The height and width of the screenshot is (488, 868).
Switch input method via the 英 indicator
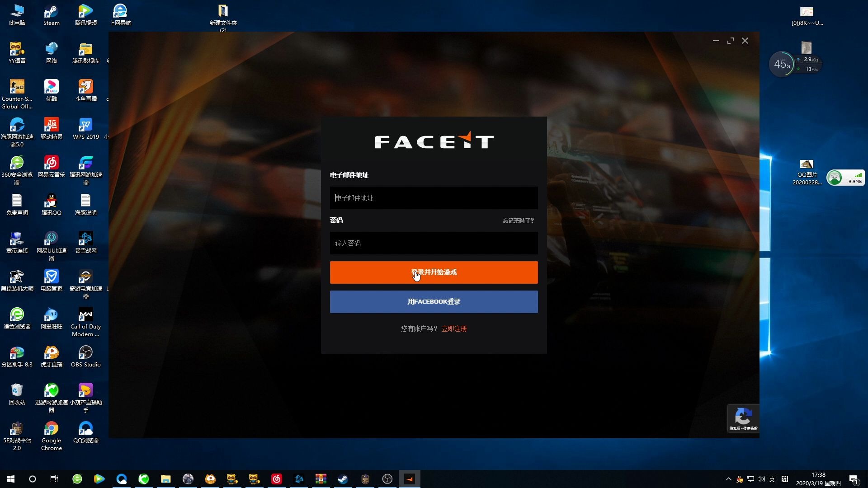[x=772, y=479]
